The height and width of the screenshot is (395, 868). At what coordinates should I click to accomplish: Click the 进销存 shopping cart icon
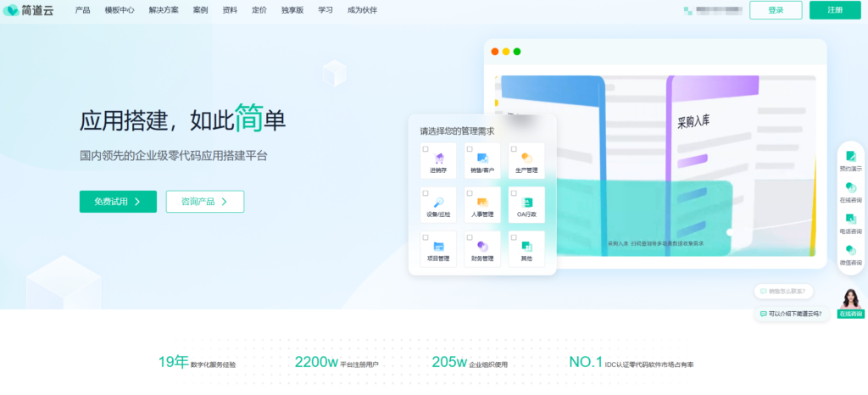pyautogui.click(x=439, y=158)
